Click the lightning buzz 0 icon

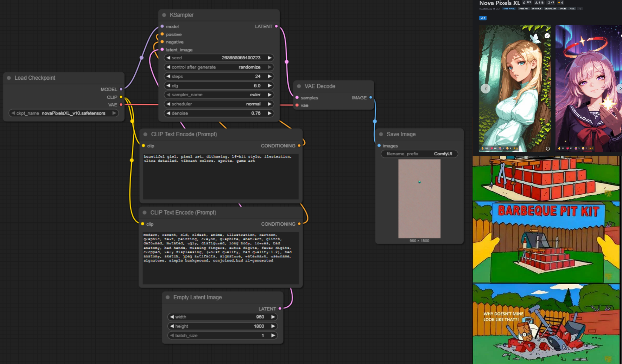pos(559,2)
